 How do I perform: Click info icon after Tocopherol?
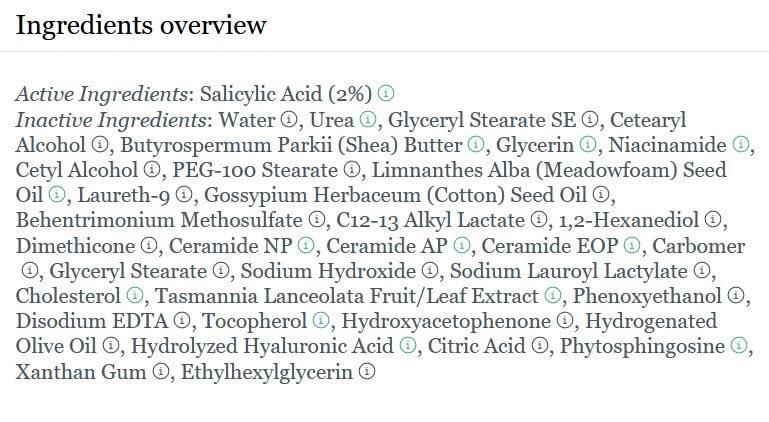point(319,321)
